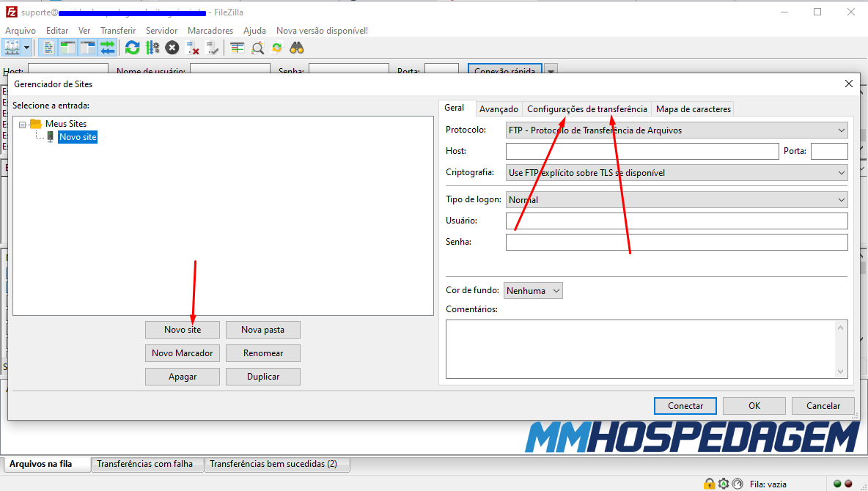Screen dimensions: 868x491
Task: Click OK in Gerenciador de Sites
Action: (754, 406)
